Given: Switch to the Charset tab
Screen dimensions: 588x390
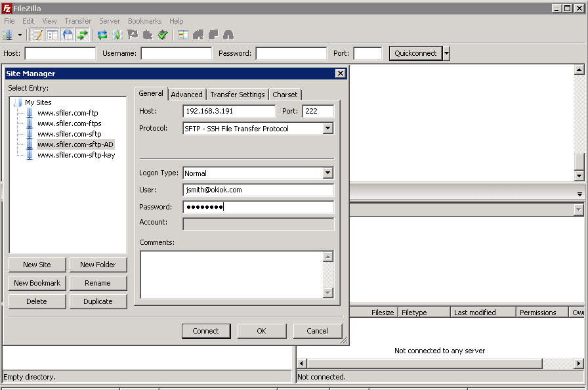Looking at the screenshot, I should (285, 95).
